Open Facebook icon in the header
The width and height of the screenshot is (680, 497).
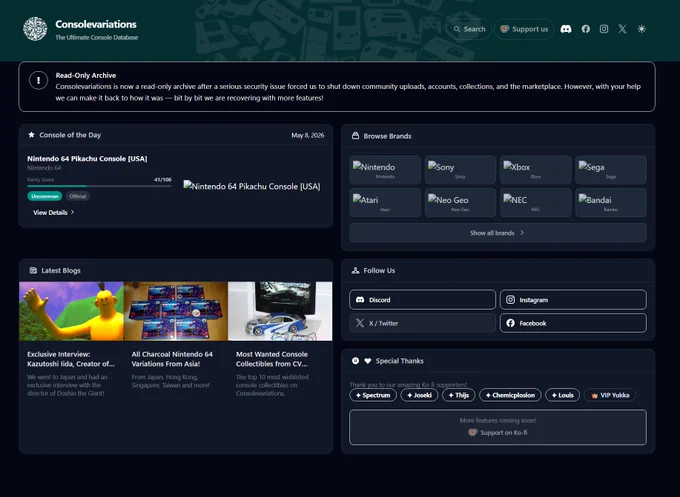pyautogui.click(x=585, y=29)
